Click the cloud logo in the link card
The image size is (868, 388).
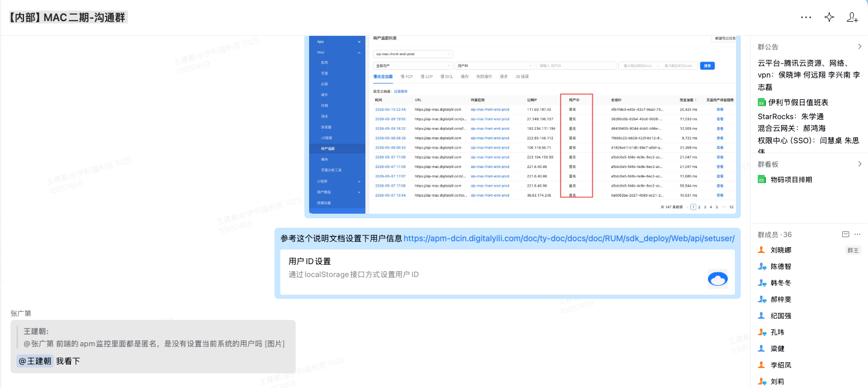[x=718, y=279]
